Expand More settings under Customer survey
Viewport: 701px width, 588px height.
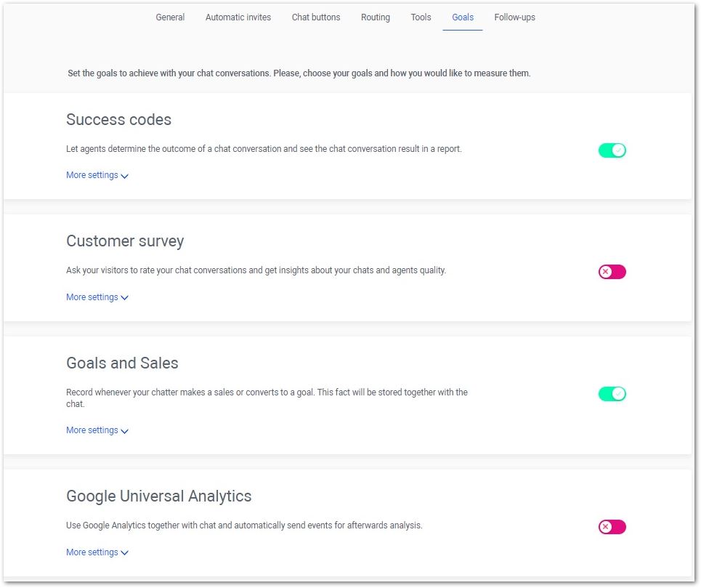click(x=97, y=297)
